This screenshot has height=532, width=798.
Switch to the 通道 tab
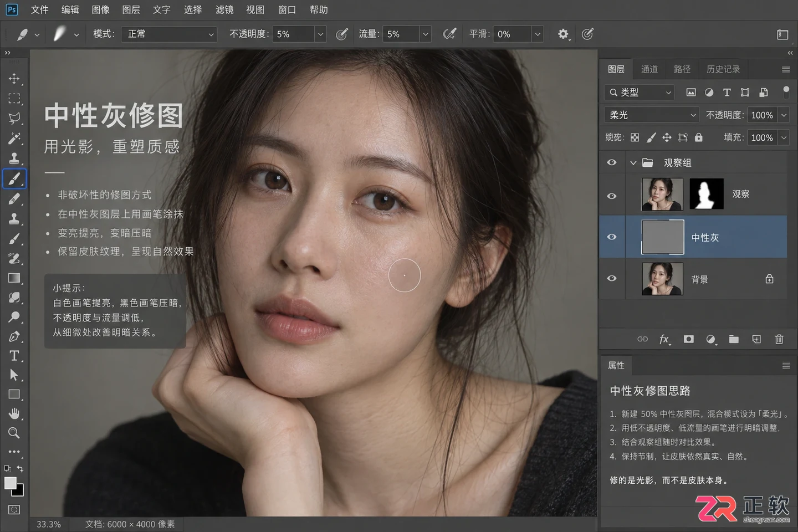[649, 69]
